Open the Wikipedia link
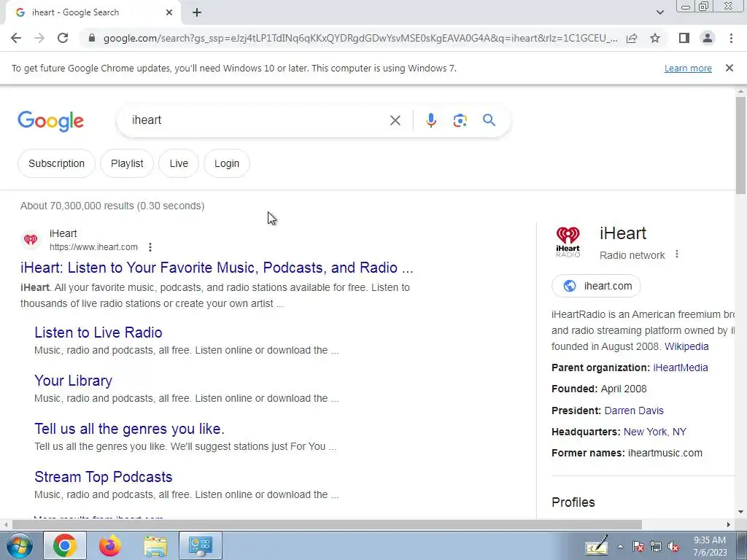Viewport: 747px width, 560px height. (x=686, y=346)
